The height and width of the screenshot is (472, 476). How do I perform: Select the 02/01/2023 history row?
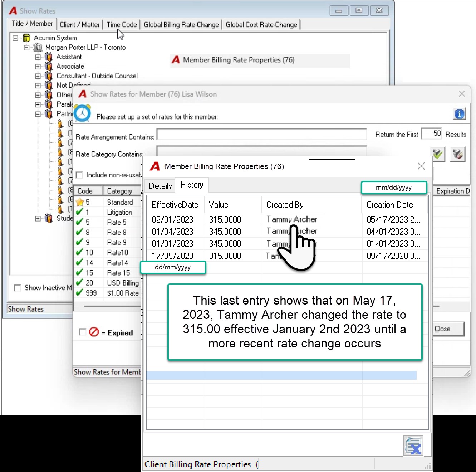coord(287,219)
